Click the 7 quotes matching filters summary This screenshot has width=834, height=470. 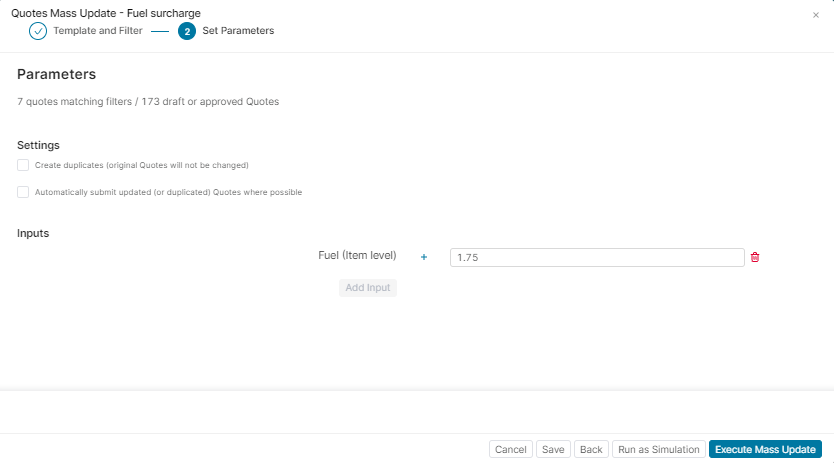point(148,102)
